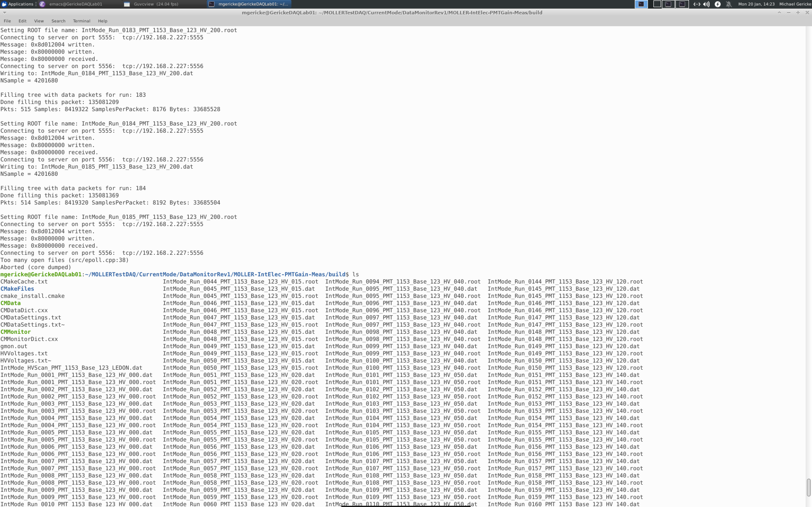Switch to the first workspace in pager

(x=641, y=4)
